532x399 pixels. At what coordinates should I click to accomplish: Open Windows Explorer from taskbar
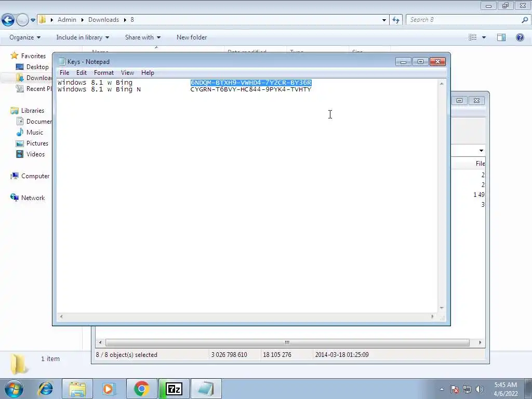point(77,389)
